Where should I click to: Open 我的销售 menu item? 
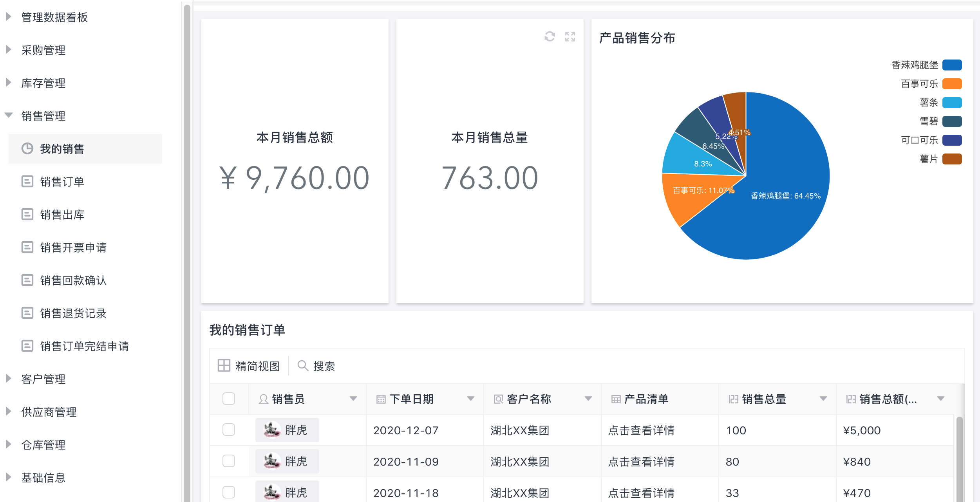click(x=85, y=149)
